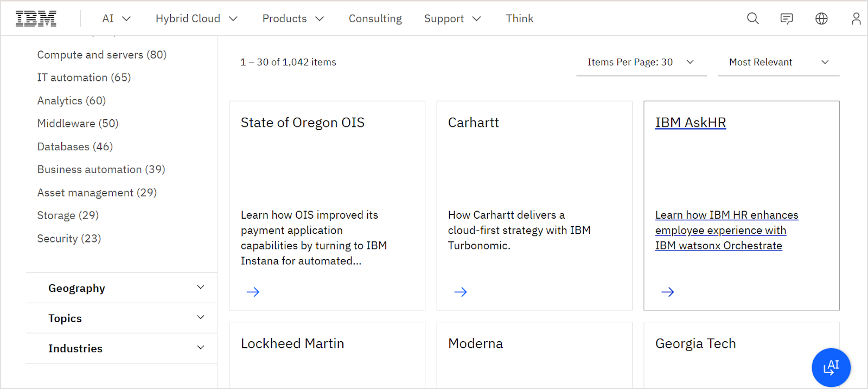Click Carhartt cloud-first strategy description
The height and width of the screenshot is (389, 868).
[519, 230]
